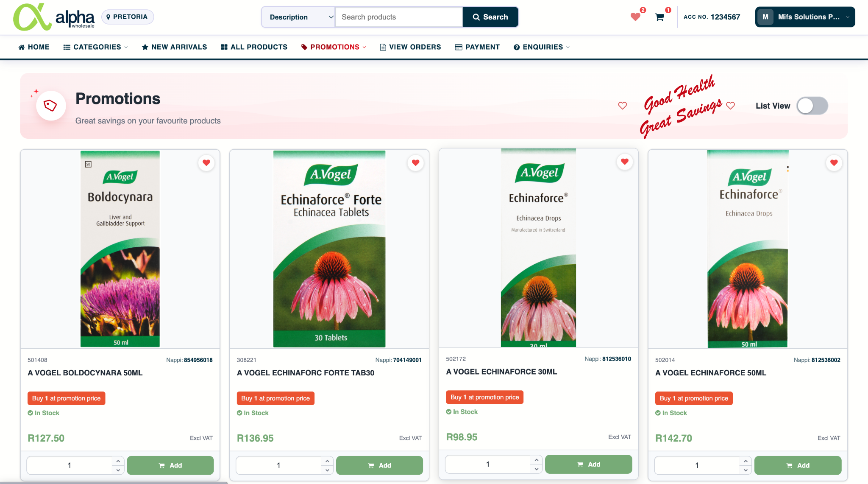Image resolution: width=868 pixels, height=484 pixels.
Task: Click Buy 1 at promotion price on Echinaforce 30ML
Action: [484, 397]
